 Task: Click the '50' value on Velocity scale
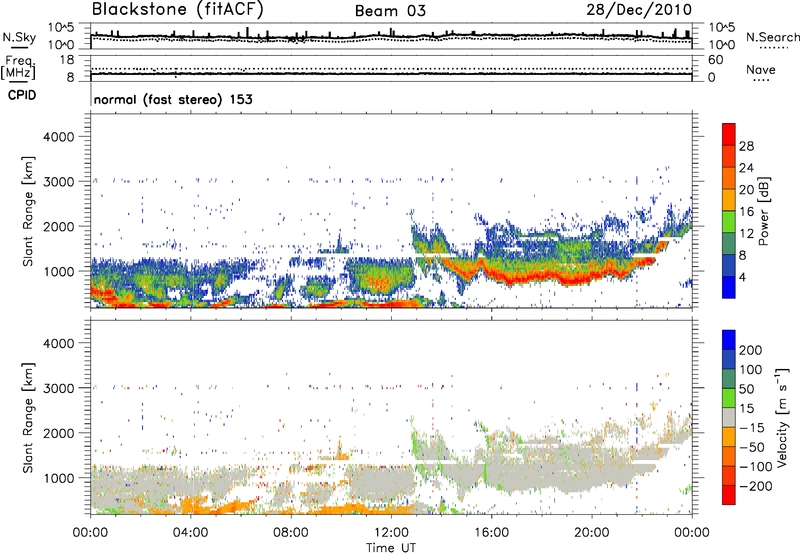[x=746, y=389]
